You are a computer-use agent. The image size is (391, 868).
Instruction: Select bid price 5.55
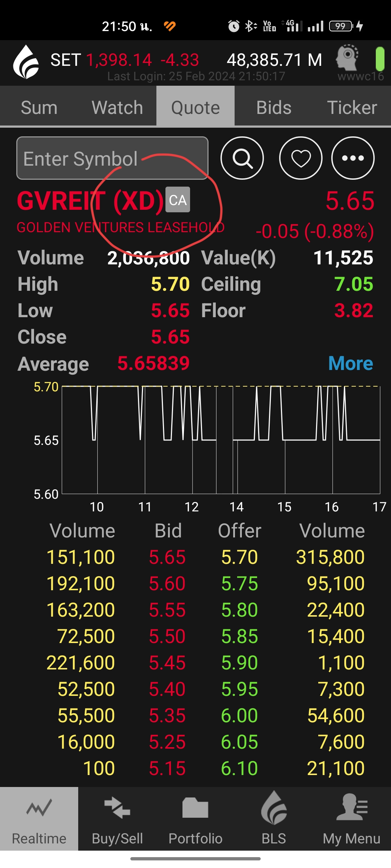point(167,610)
